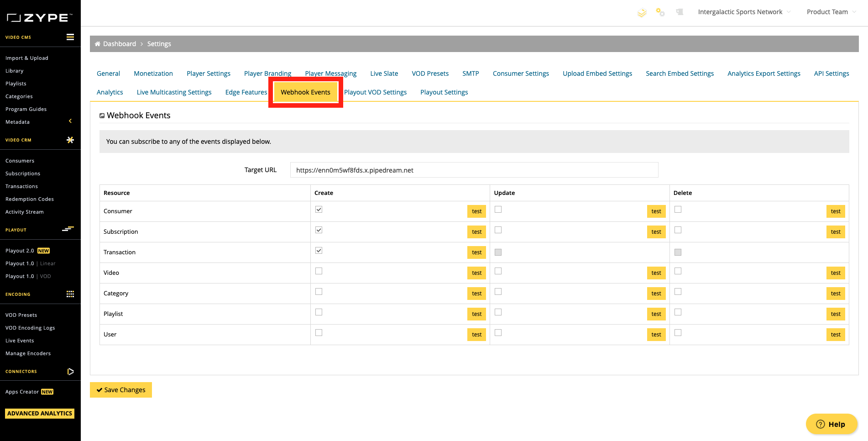The height and width of the screenshot is (441, 868).
Task: Check User Update checkbox
Action: (498, 333)
